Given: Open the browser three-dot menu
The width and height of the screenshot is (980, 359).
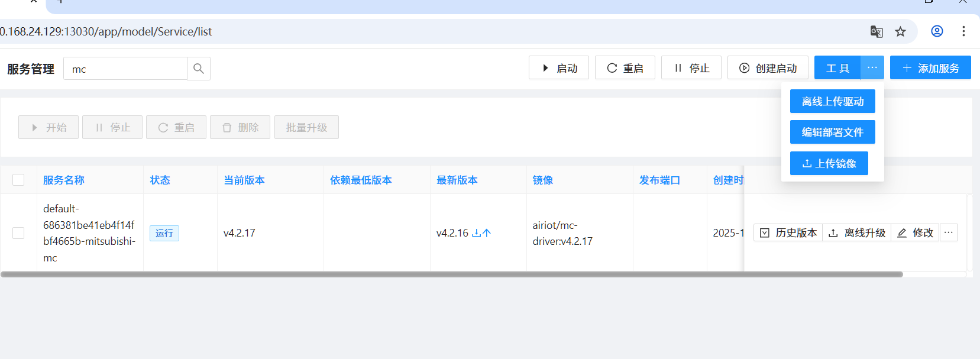Looking at the screenshot, I should click(x=963, y=31).
